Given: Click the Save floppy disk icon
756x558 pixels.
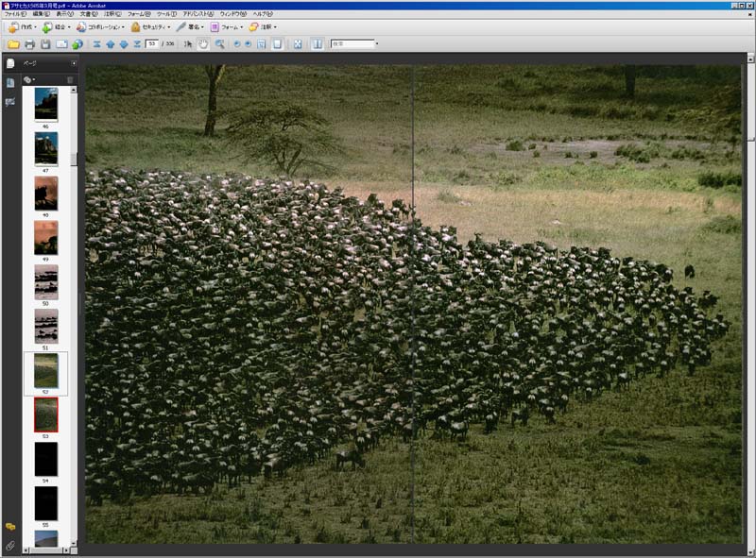Looking at the screenshot, I should (x=45, y=44).
